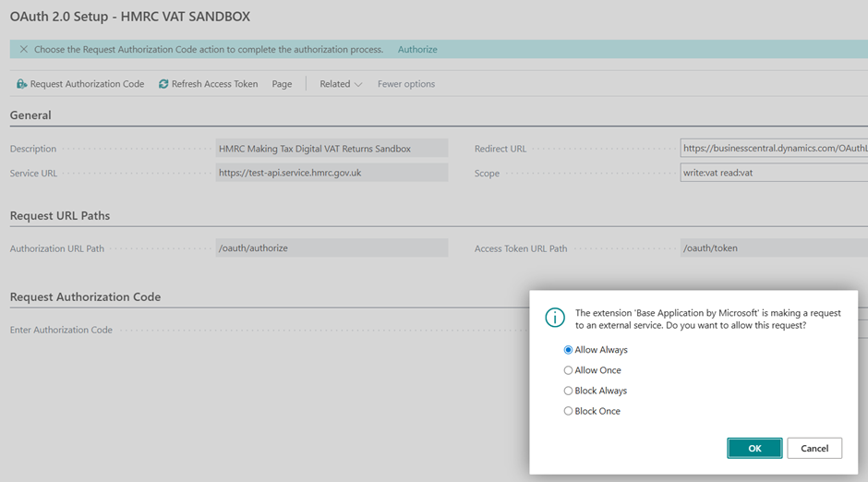Open the Page menu
Viewport: 868px width, 482px height.
pos(282,83)
